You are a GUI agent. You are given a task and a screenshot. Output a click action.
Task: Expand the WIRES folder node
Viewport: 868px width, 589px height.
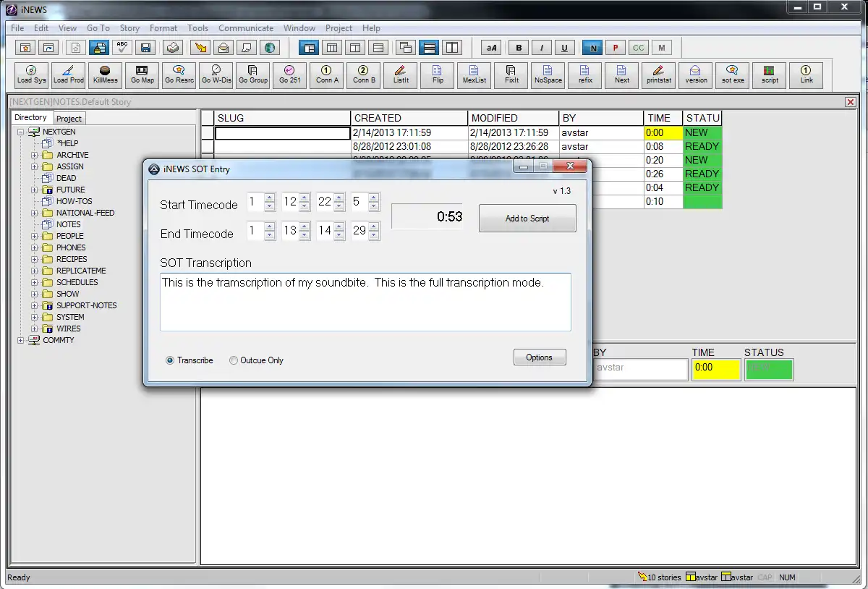34,329
